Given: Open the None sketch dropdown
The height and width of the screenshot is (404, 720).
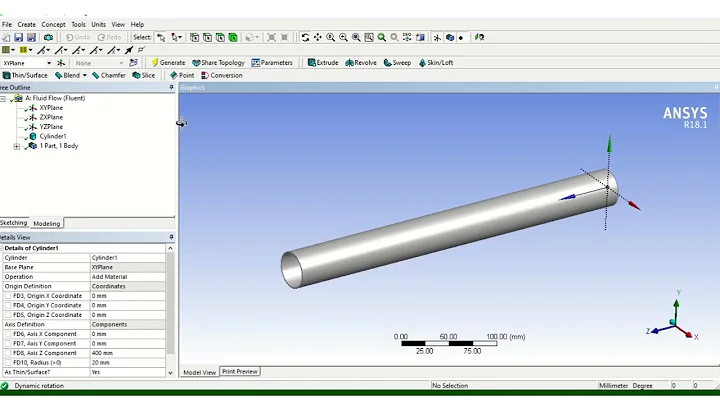Looking at the screenshot, I should coord(121,63).
